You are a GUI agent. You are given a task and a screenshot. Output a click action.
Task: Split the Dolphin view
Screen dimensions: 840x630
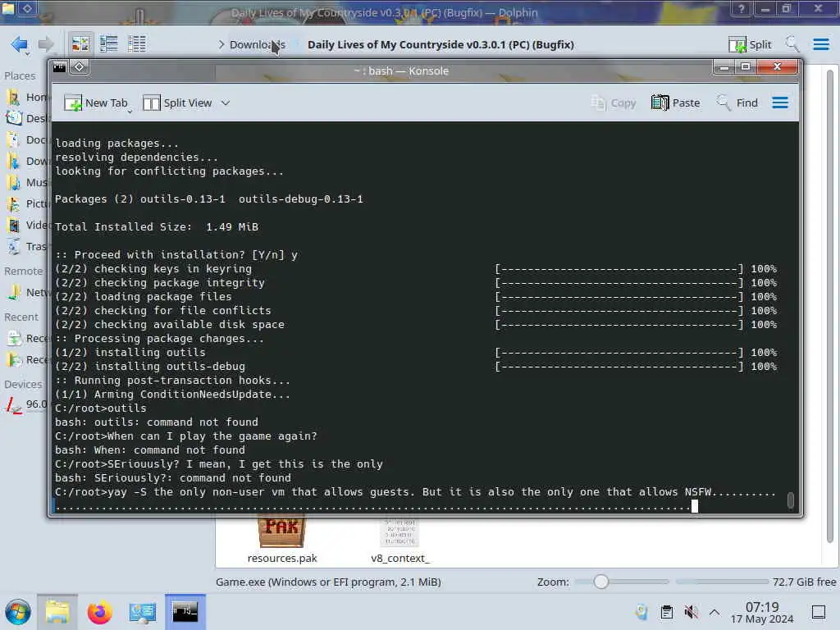tap(750, 44)
